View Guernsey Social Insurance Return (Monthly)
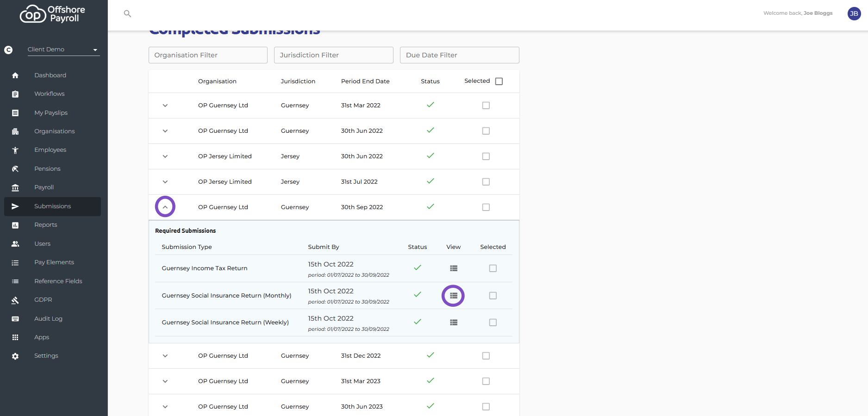 pos(454,296)
